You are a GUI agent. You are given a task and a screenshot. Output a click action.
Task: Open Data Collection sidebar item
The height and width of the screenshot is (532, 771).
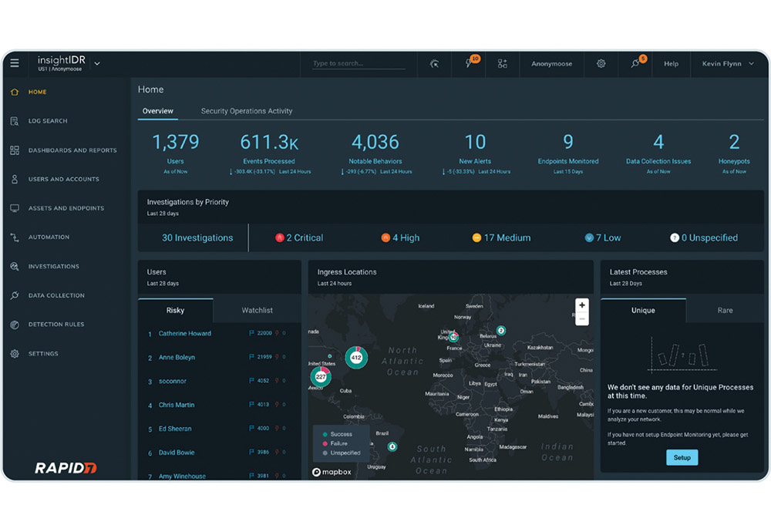[56, 295]
